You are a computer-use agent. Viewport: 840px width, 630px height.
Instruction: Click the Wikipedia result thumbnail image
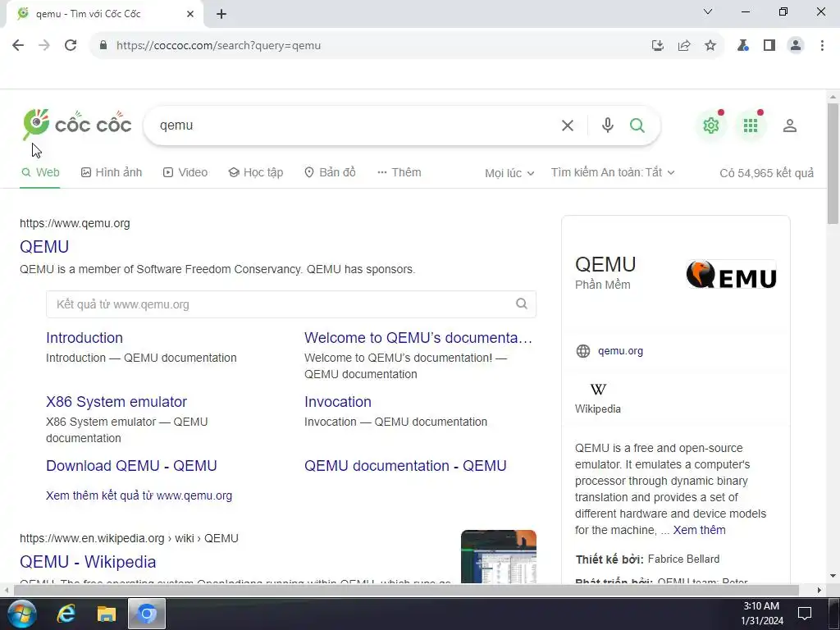(x=498, y=556)
